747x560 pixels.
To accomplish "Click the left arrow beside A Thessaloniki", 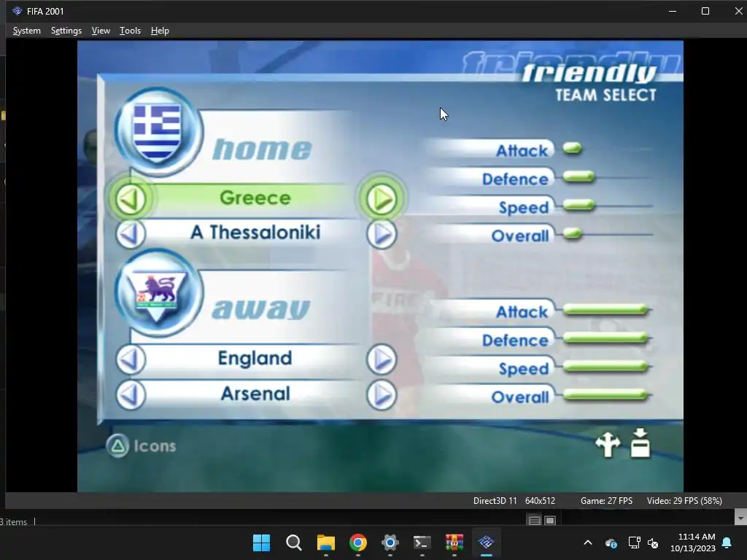I will pyautogui.click(x=131, y=234).
